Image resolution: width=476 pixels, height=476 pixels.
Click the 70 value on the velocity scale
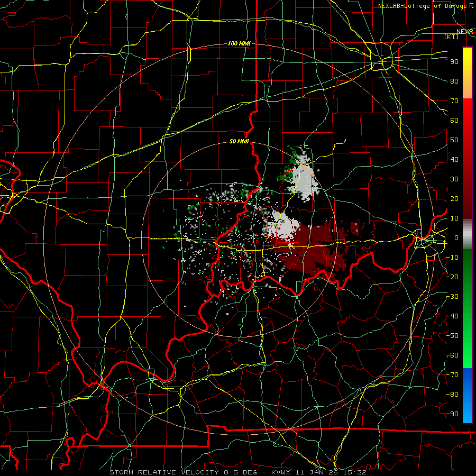coord(454,101)
